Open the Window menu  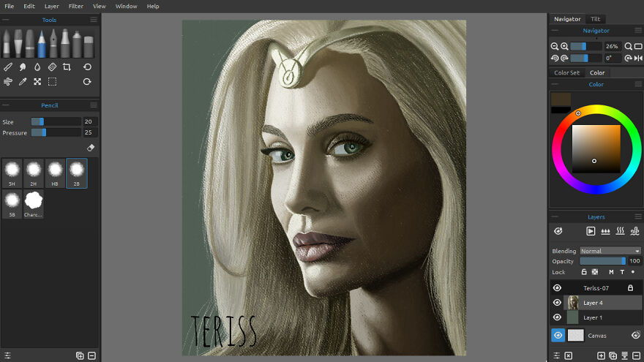pos(126,6)
